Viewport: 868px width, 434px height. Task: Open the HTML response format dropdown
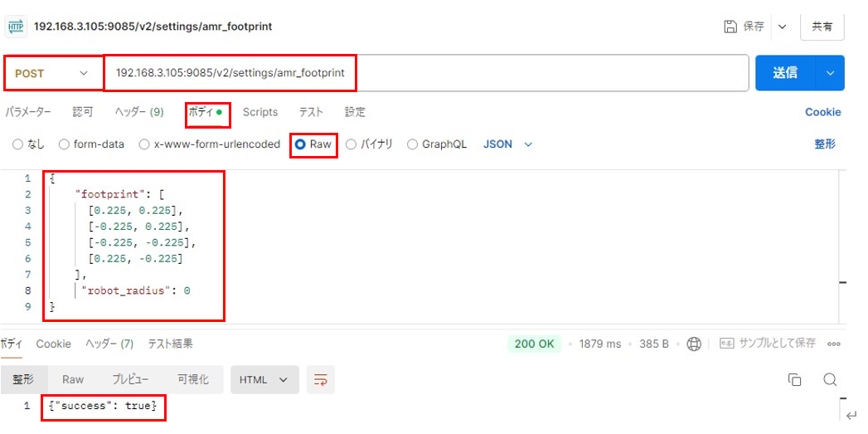click(x=264, y=380)
